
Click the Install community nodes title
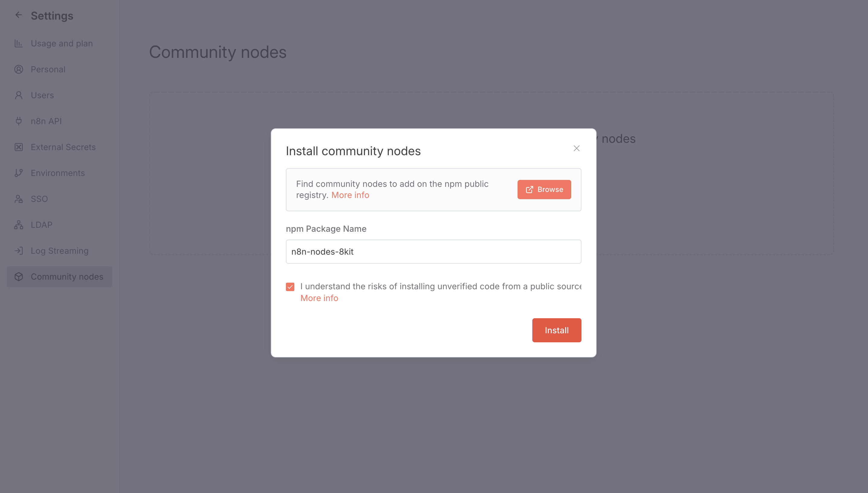(353, 151)
